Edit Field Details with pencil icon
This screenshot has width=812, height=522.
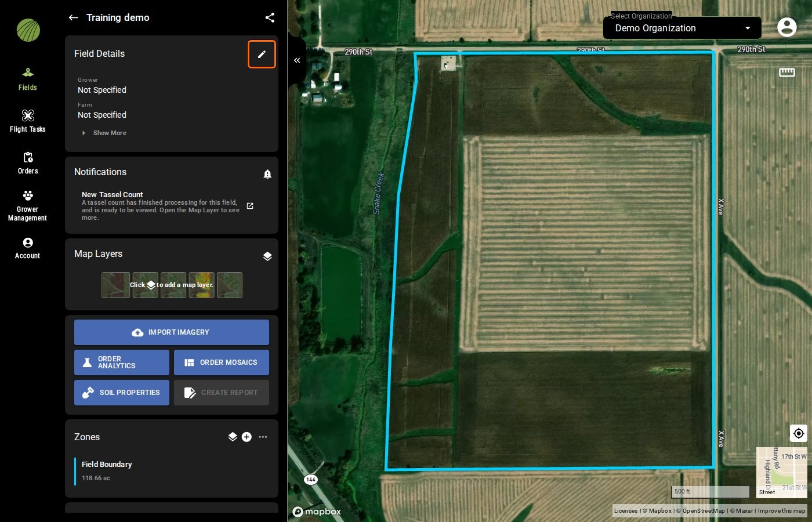(x=262, y=54)
